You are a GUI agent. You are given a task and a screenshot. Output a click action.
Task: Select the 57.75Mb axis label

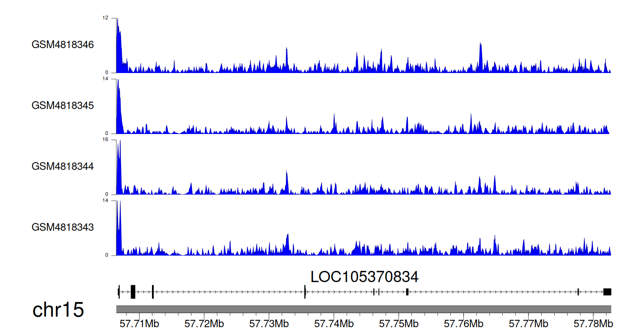[398, 323]
